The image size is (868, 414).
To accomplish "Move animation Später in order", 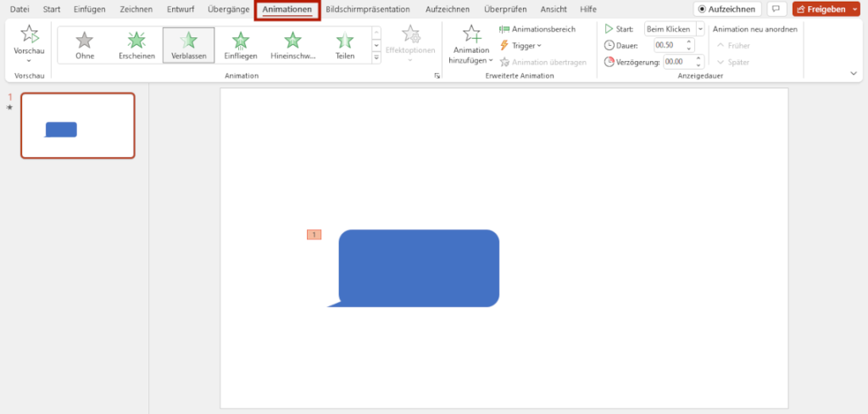I will point(733,62).
